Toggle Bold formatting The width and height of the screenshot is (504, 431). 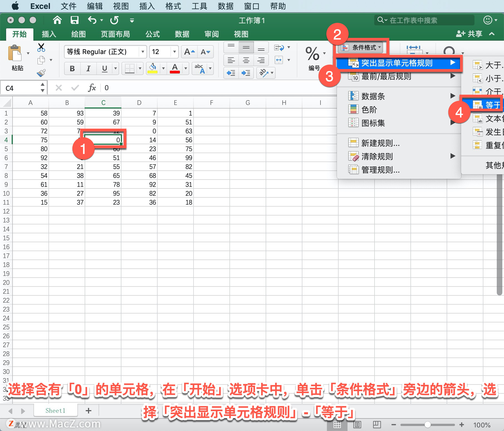click(x=72, y=68)
